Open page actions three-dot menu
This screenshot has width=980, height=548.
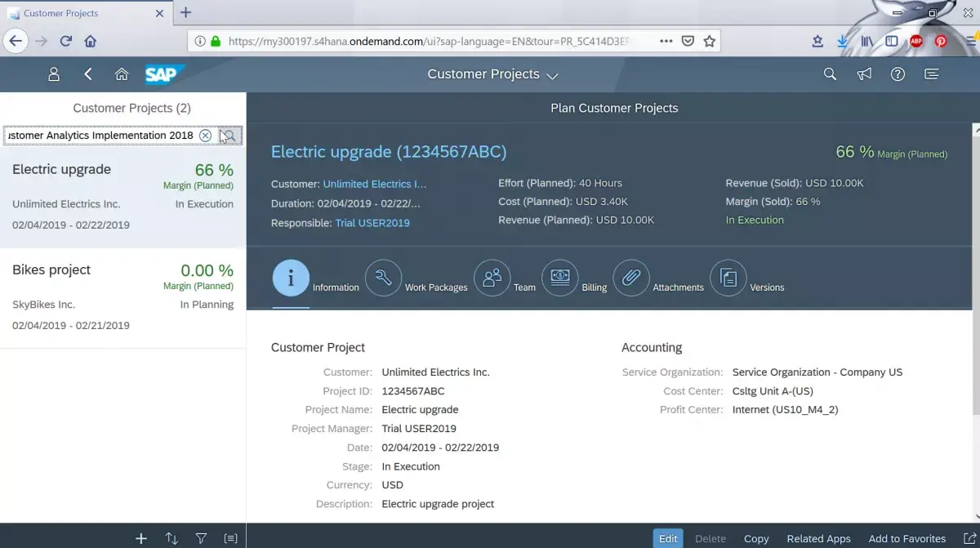[666, 41]
